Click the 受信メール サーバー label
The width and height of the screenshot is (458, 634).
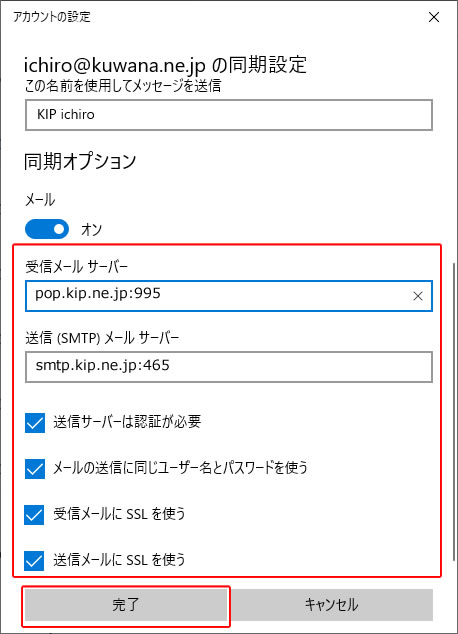(76, 266)
